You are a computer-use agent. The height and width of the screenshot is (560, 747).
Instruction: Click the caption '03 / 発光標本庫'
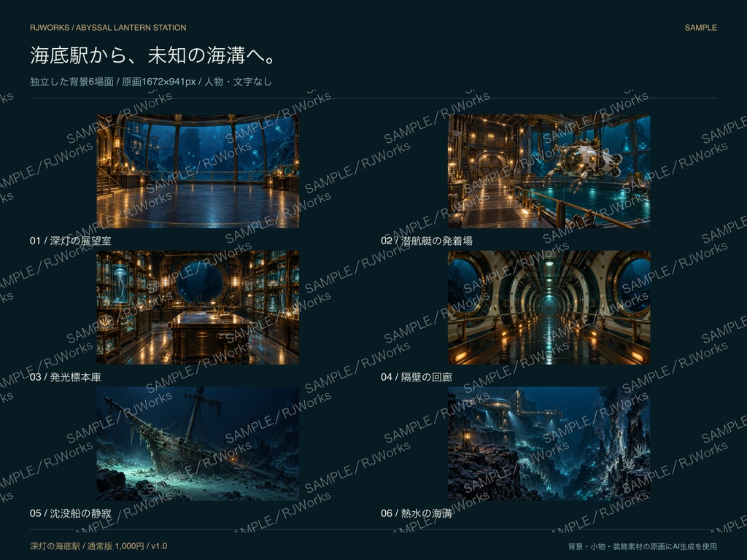pos(65,377)
